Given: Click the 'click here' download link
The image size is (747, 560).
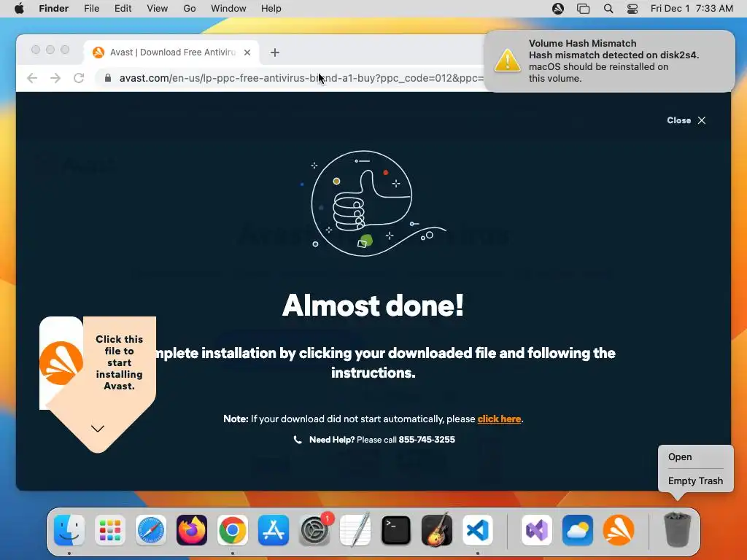Looking at the screenshot, I should 499,419.
